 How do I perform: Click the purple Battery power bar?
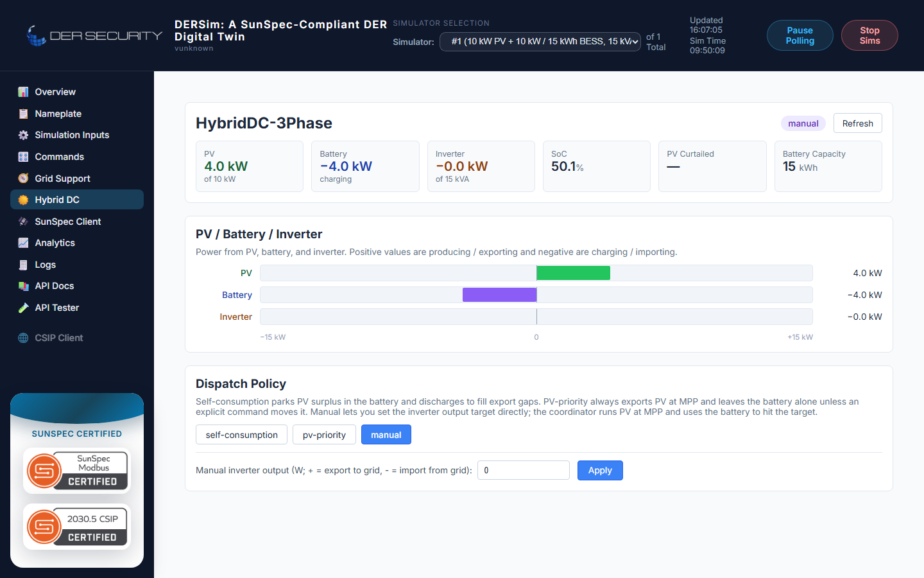[499, 295]
